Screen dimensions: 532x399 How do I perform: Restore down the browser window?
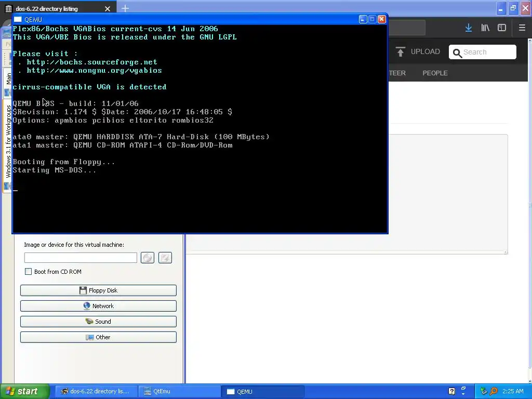pos(513,8)
